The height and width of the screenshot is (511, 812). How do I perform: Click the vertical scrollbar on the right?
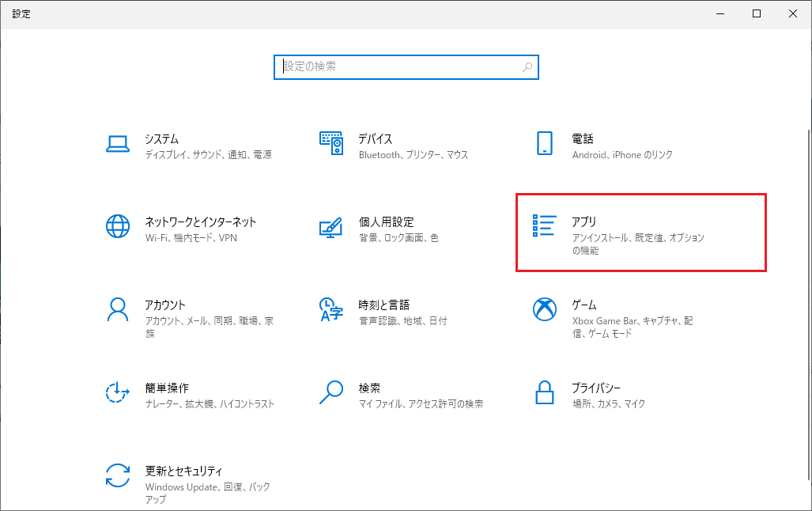(807, 301)
